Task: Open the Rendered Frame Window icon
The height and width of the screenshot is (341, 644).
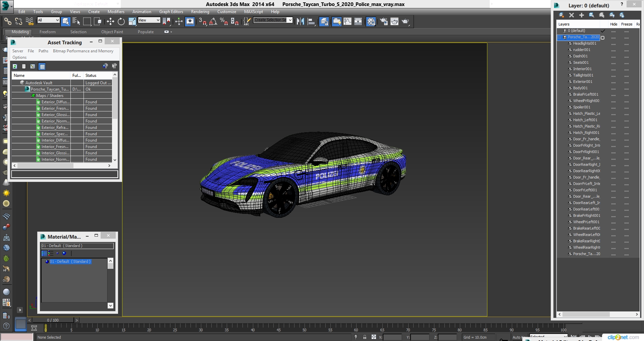Action: (394, 21)
